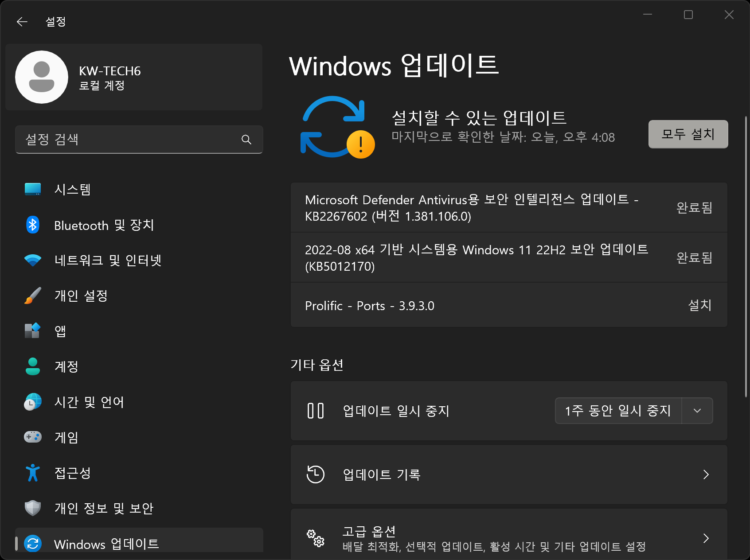Click the history clock icon for 업데이트 기록
Viewport: 750px width, 560px height.
click(316, 474)
